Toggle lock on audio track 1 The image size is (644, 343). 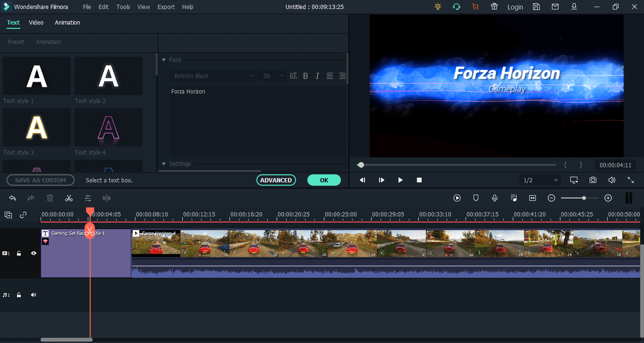19,295
